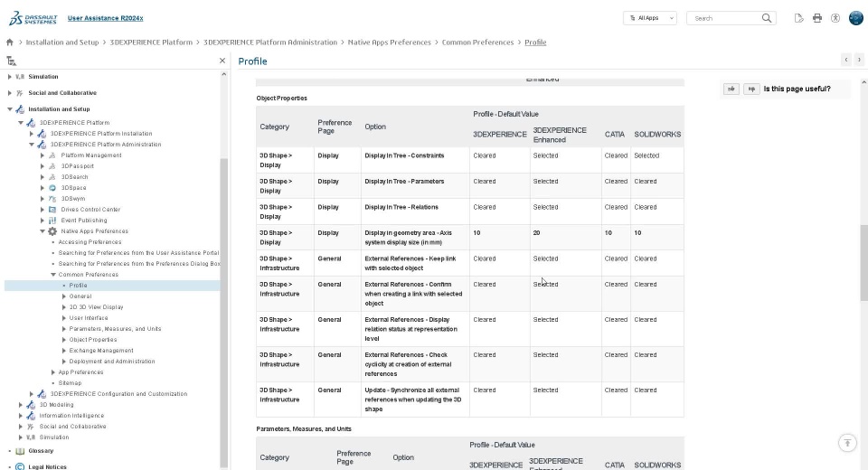Screen dimensions: 868x470
Task: Open Common Preferences breadcrumb
Action: click(477, 42)
